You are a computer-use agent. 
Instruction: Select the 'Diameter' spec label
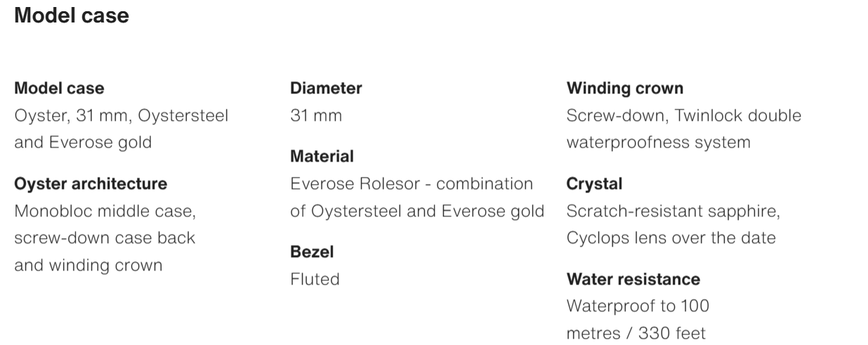[326, 89]
